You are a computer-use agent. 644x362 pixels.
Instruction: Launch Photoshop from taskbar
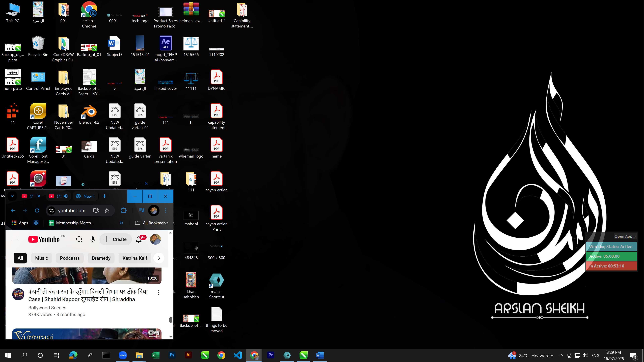click(x=172, y=355)
